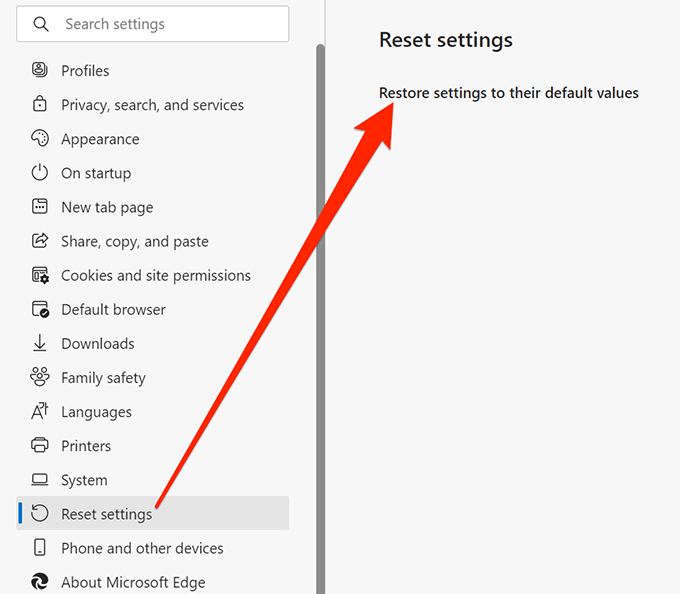Click the Share, copy, and paste icon
Viewport: 680px width, 594px height.
[40, 241]
